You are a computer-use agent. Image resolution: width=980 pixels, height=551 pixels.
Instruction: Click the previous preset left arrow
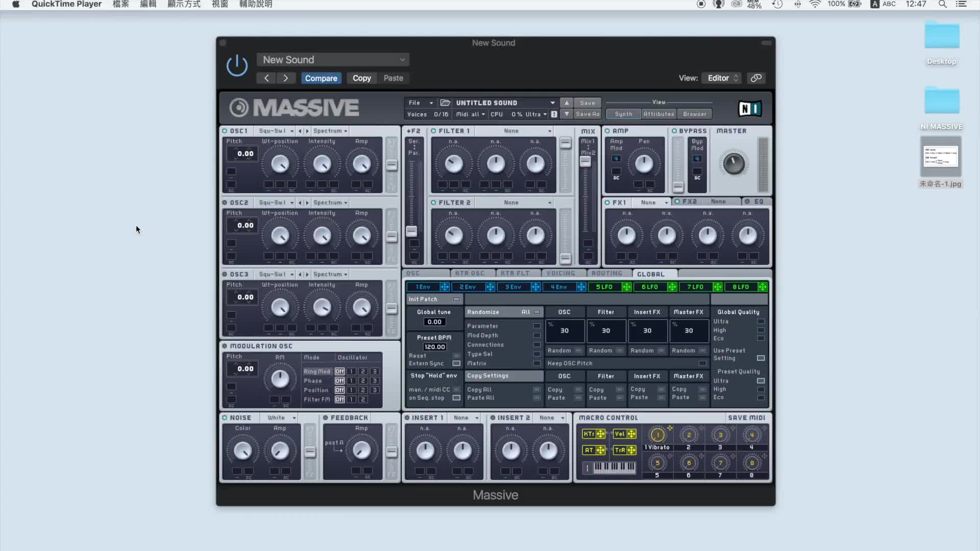point(266,78)
